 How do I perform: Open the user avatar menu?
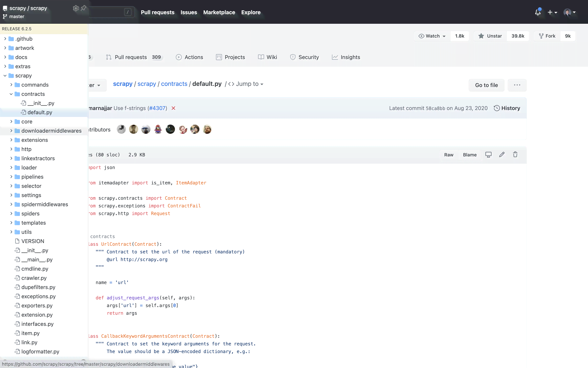pyautogui.click(x=570, y=12)
